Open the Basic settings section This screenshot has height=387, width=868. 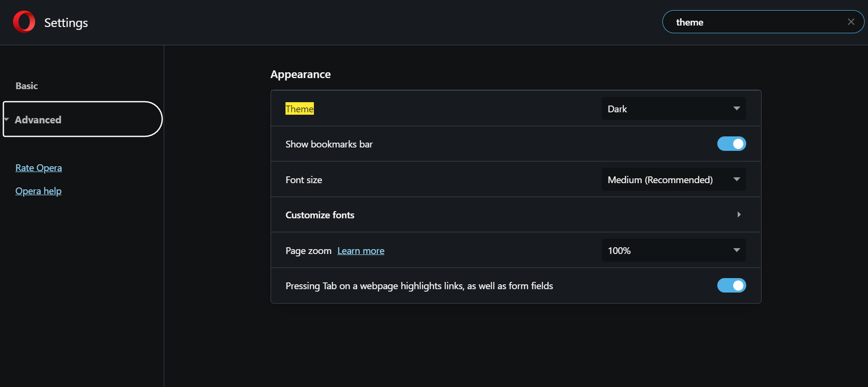tap(26, 86)
